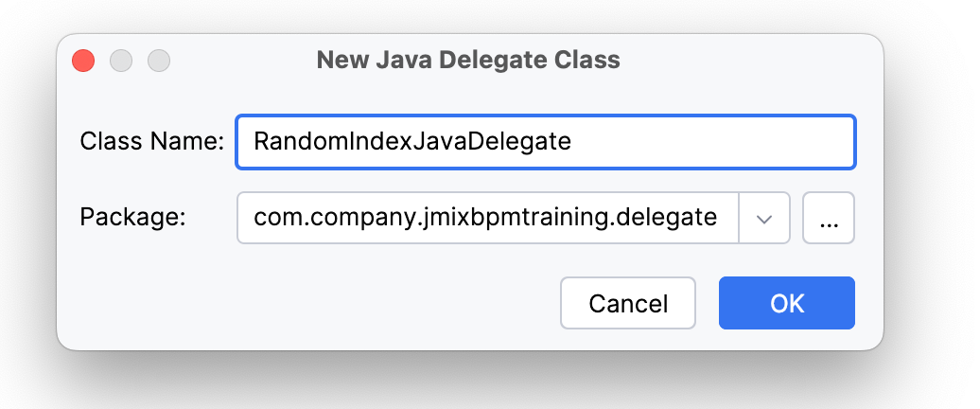Click the gray minimize window button
Viewport: 980px width, 409px height.
pyautogui.click(x=121, y=61)
